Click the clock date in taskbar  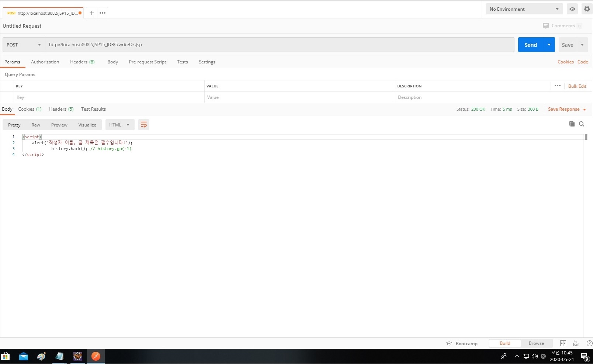[x=562, y=356]
